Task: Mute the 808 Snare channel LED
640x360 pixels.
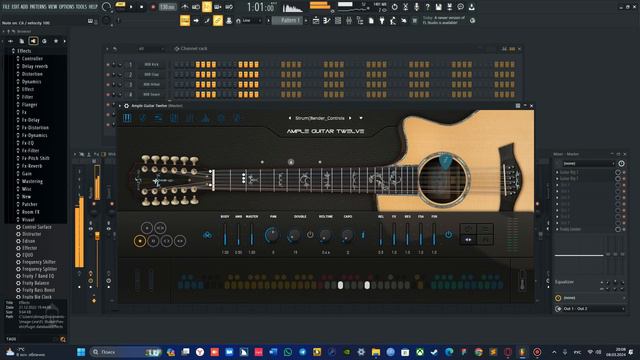Action: [108, 94]
